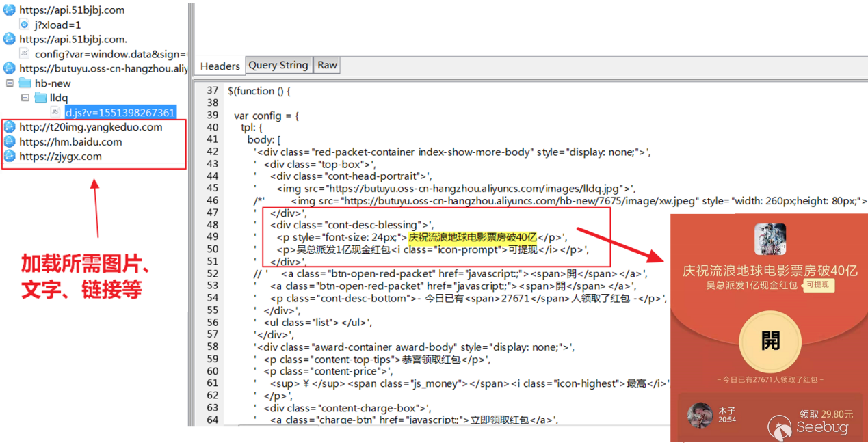The width and height of the screenshot is (868, 447).
Task: Click the globe icon beside https://zjygx.com
Action: 10,157
